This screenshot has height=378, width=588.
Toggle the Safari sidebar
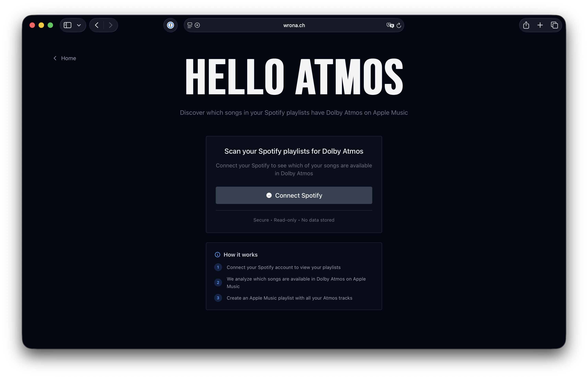coord(67,25)
